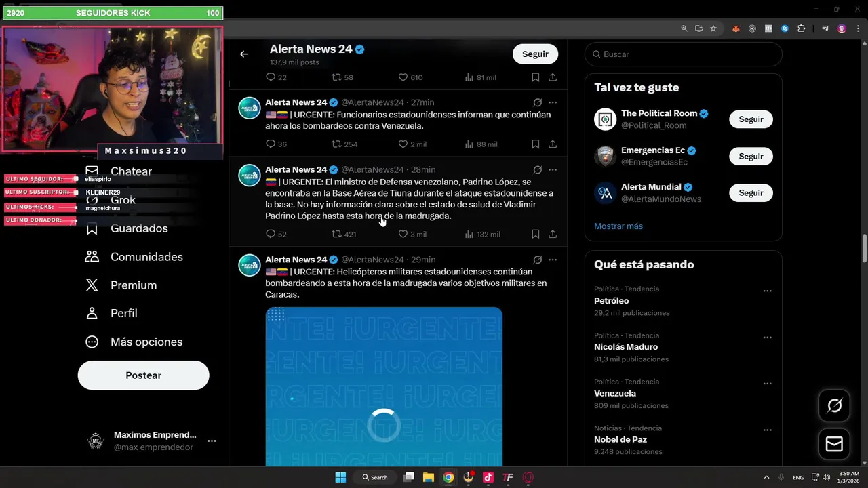Open Más opciones in the sidebar
Image resolution: width=868 pixels, height=488 pixels.
pyautogui.click(x=134, y=342)
